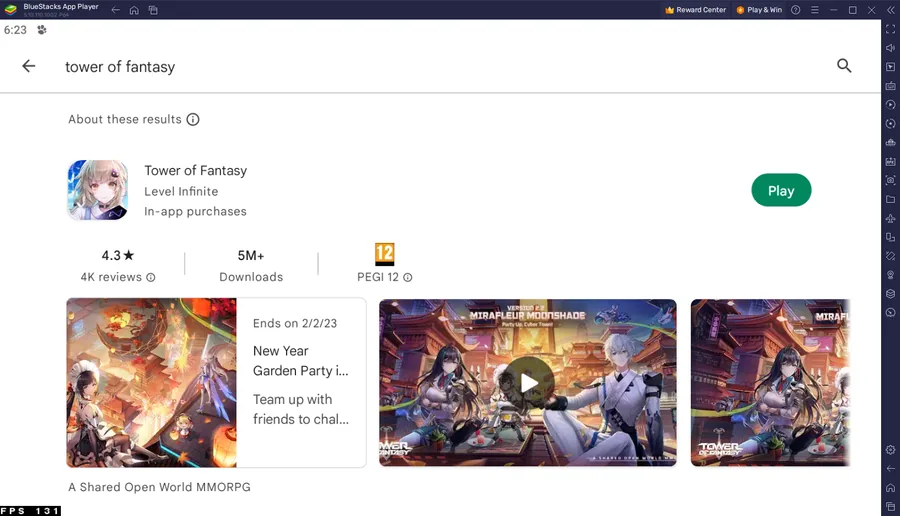Click the sidebar circular play icon
Screen dimensions: 900x516
tap(890, 104)
